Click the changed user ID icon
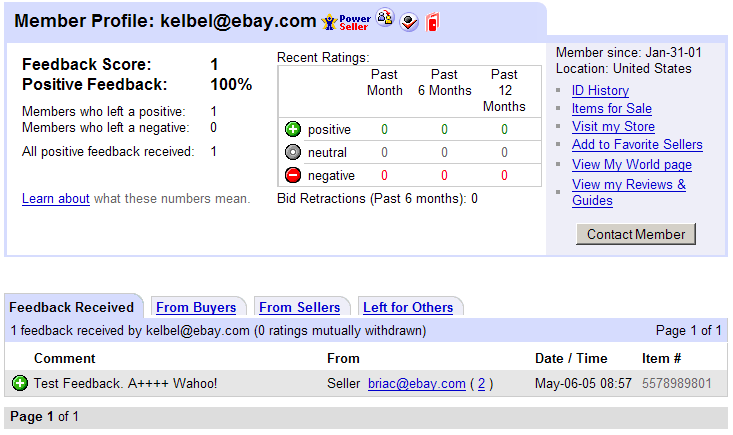Viewport: 733px width, 435px height. 385,20
